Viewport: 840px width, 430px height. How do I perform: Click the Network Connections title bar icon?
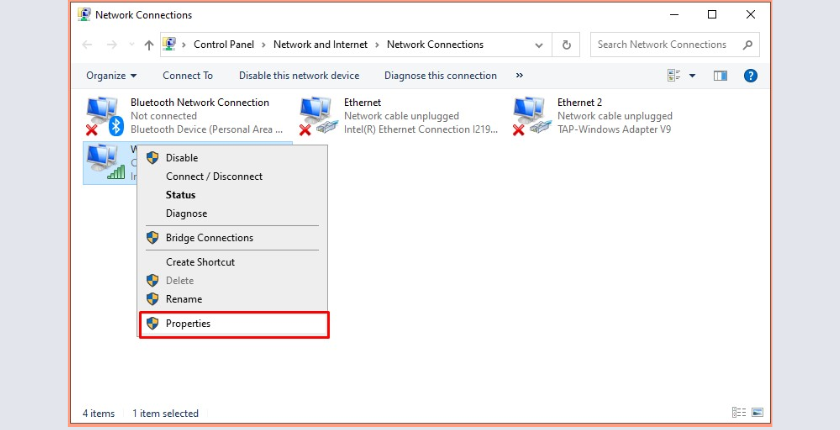pyautogui.click(x=84, y=14)
